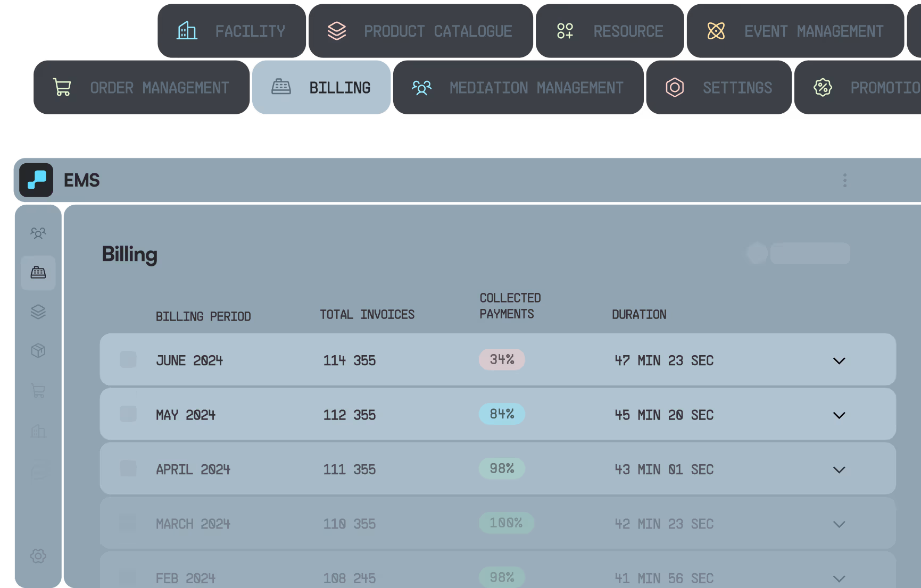Image resolution: width=921 pixels, height=588 pixels.
Task: Tick the April 2024 row checkbox
Action: (128, 469)
